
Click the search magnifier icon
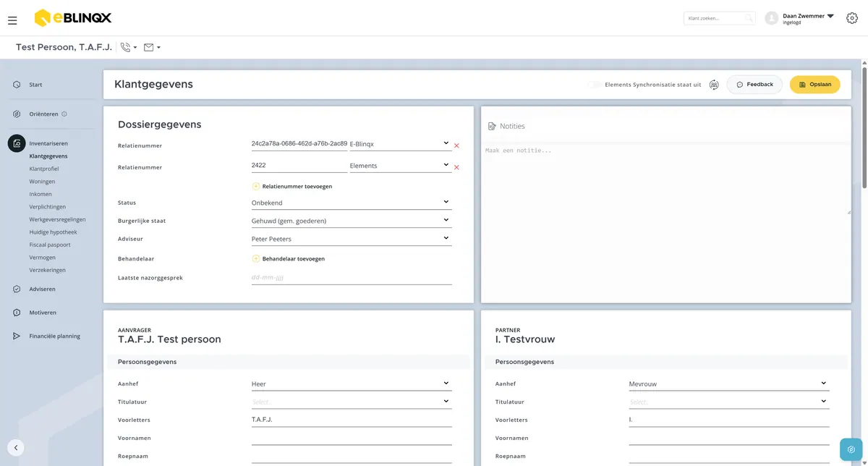[x=749, y=18]
